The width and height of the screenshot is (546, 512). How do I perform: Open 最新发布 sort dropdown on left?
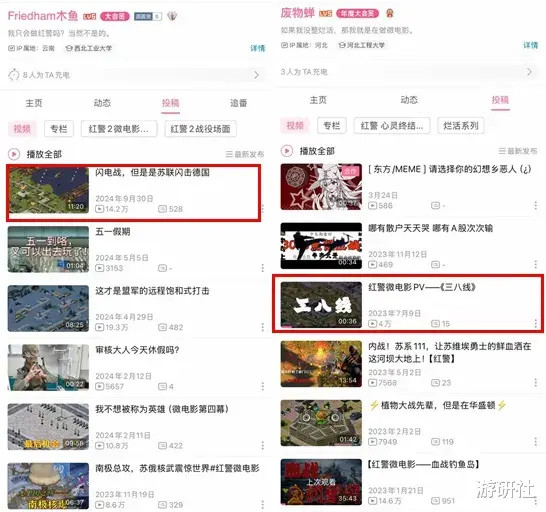click(244, 154)
